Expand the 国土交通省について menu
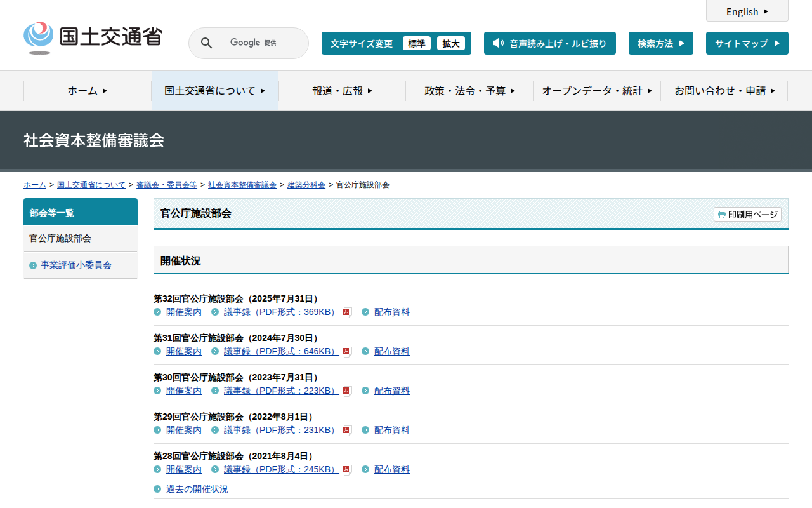Viewport: 812px width, 508px height. (214, 91)
